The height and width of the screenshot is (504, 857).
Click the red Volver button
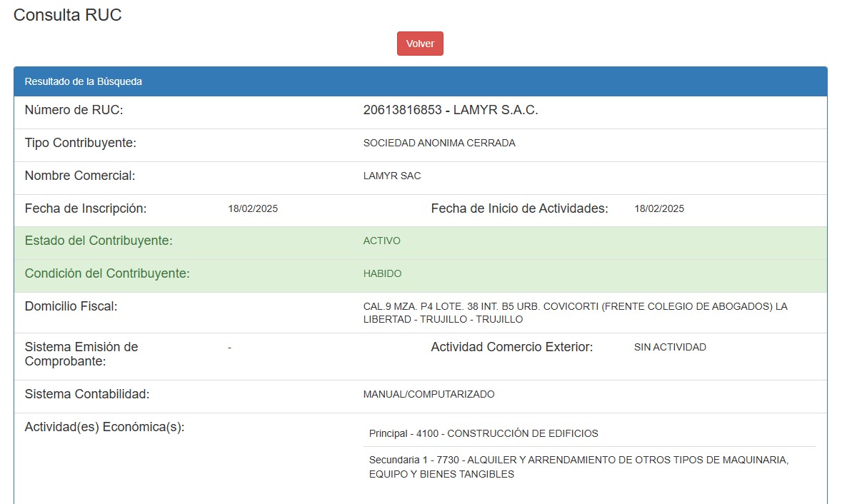click(420, 44)
